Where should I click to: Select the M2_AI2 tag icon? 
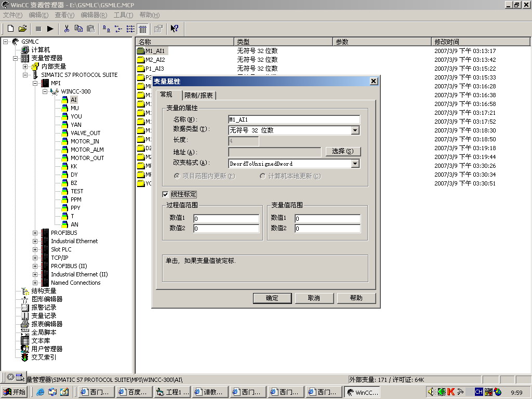(x=140, y=60)
